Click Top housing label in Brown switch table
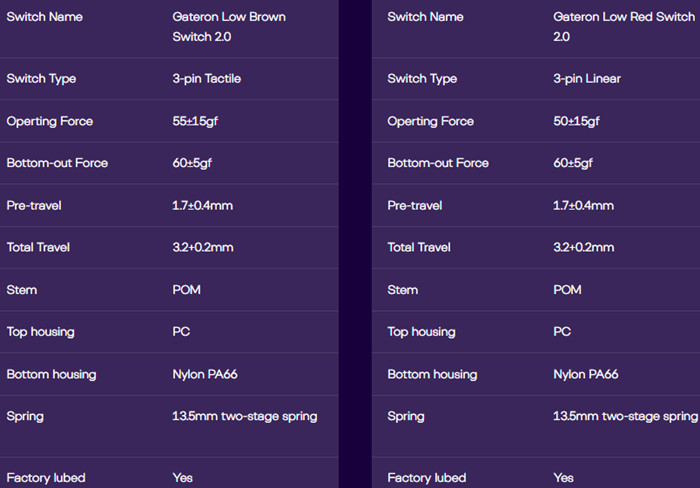700x488 pixels. (40, 332)
